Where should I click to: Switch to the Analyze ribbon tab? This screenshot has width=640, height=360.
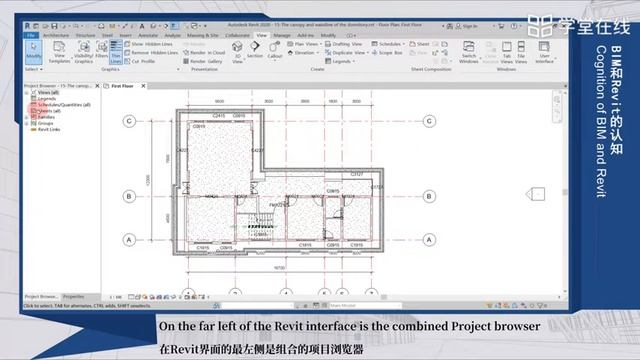click(173, 36)
